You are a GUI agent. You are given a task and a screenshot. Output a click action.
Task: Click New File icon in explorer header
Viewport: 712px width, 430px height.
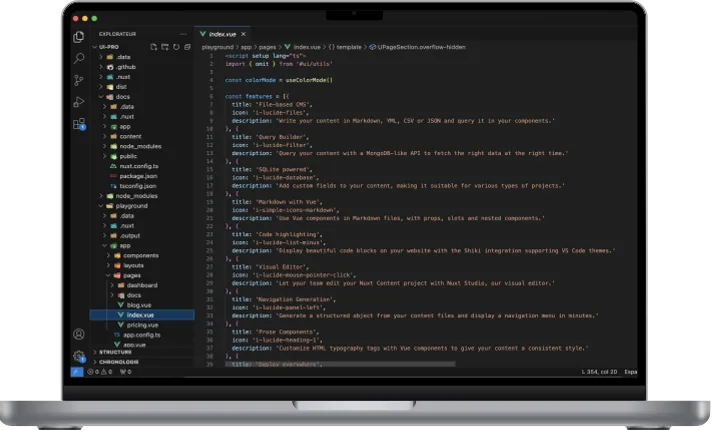[x=153, y=47]
